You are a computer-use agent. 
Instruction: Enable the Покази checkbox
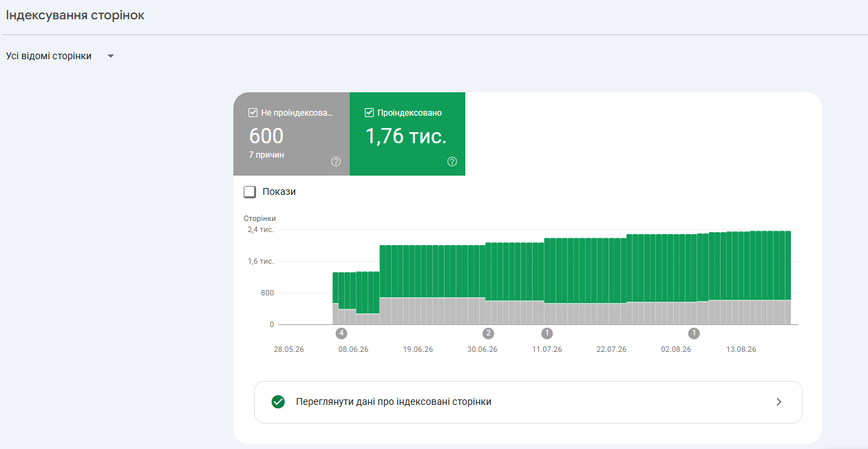tap(250, 191)
